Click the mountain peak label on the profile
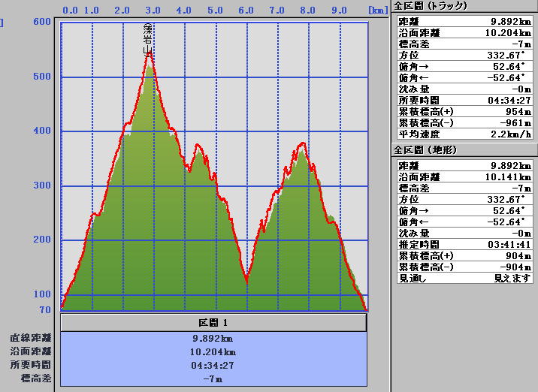The height and width of the screenshot is (392, 538). 148,39
